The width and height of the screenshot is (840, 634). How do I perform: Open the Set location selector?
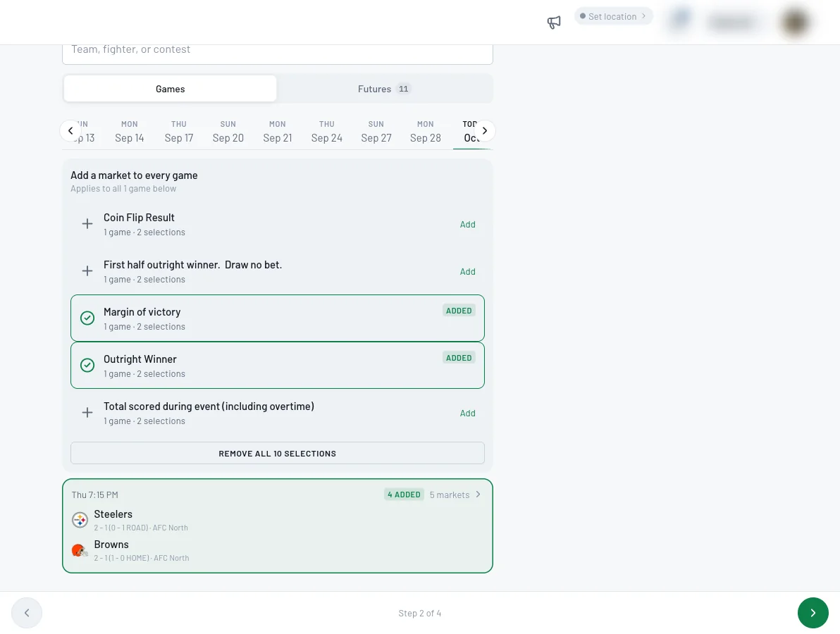(613, 16)
